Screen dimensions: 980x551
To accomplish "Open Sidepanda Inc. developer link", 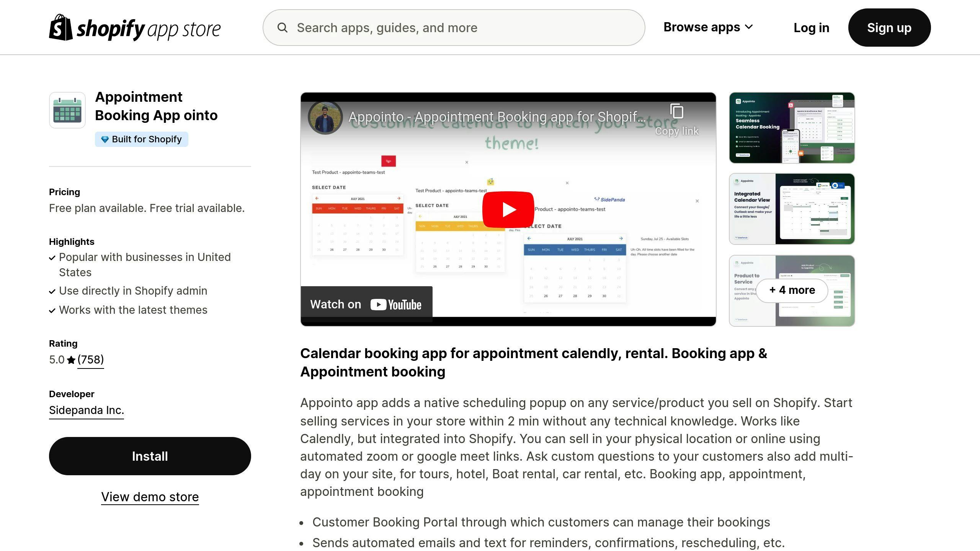I will [87, 410].
